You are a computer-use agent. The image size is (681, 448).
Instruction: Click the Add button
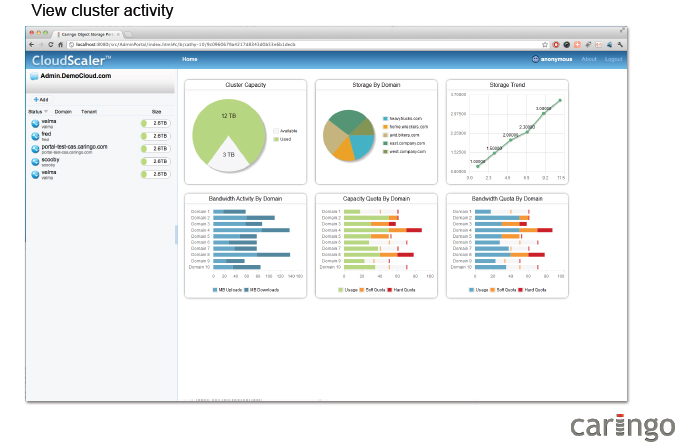41,100
